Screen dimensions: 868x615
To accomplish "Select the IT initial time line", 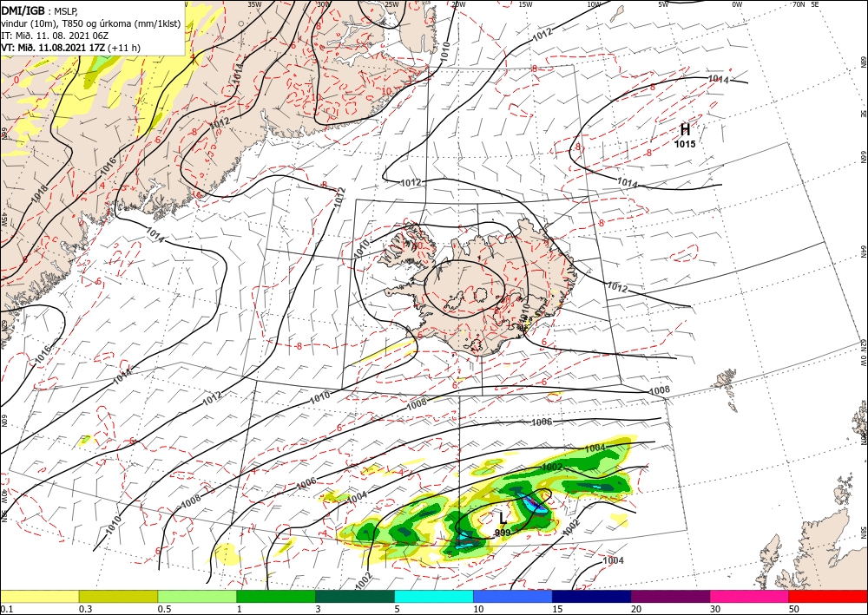I will pyautogui.click(x=55, y=35).
